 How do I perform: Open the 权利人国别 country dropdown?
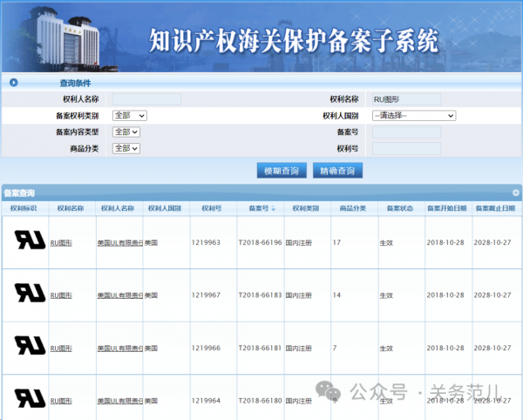[414, 115]
